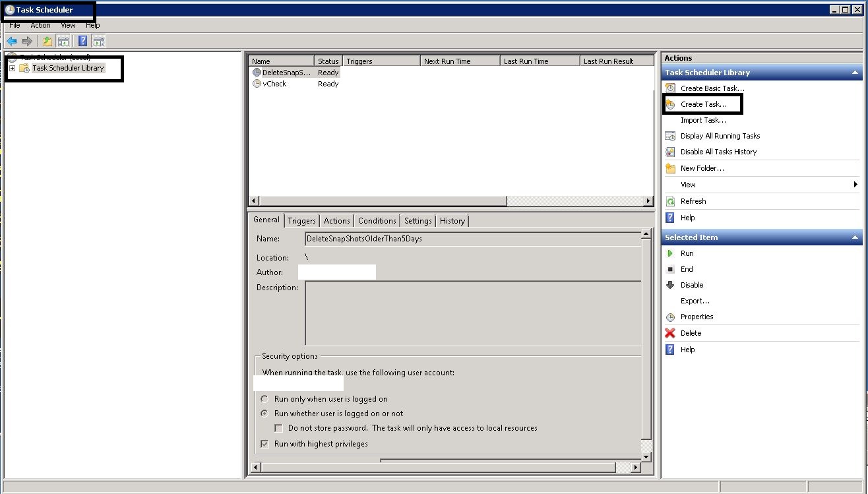Expand the Task Scheduler Library tree node
868x494 pixels.
pos(12,68)
